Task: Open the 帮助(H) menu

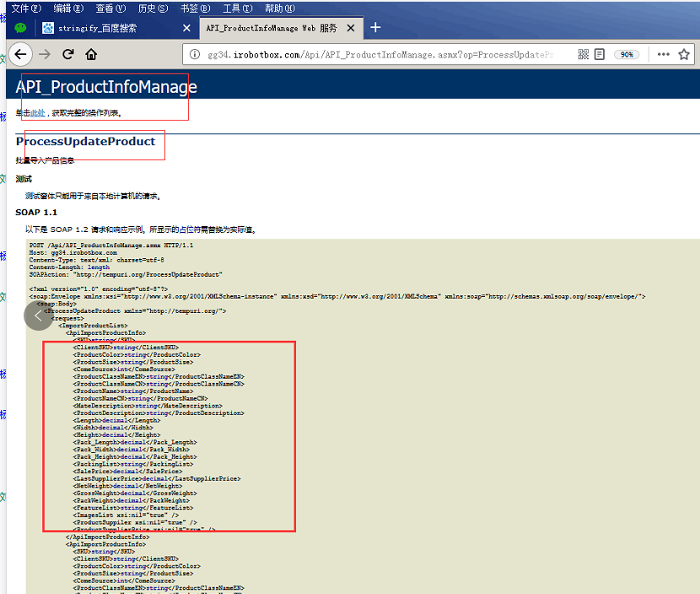Action: [280, 8]
